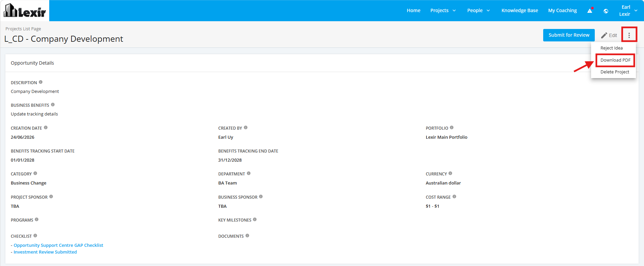Click the Update tracking details text

coord(34,114)
